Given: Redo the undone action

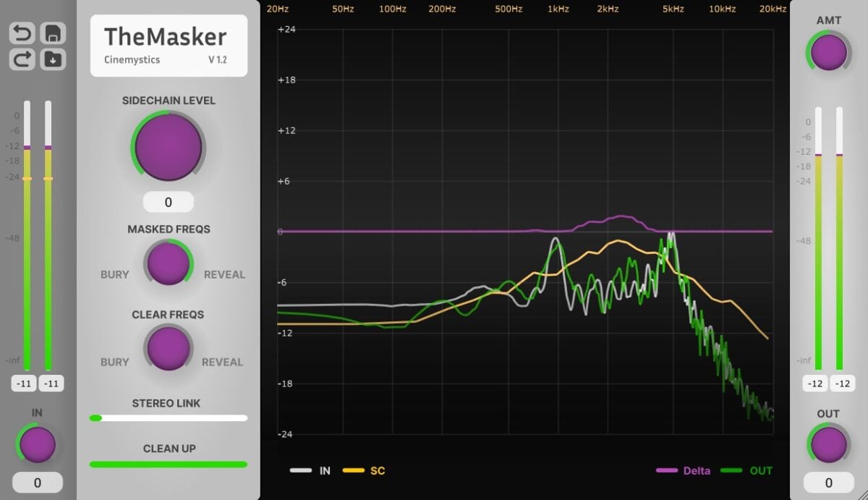Looking at the screenshot, I should pyautogui.click(x=21, y=59).
